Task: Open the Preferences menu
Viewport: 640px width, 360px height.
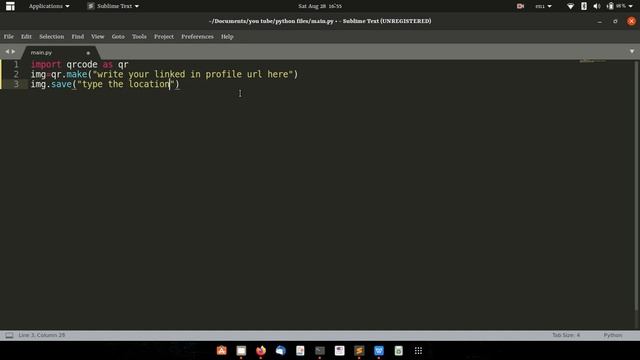Action: coord(197,37)
